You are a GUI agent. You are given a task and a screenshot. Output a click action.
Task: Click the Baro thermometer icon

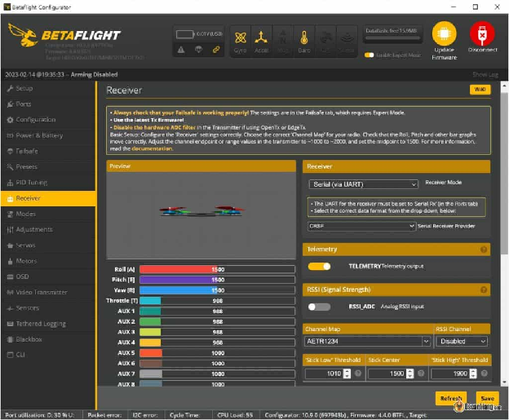[x=304, y=38]
